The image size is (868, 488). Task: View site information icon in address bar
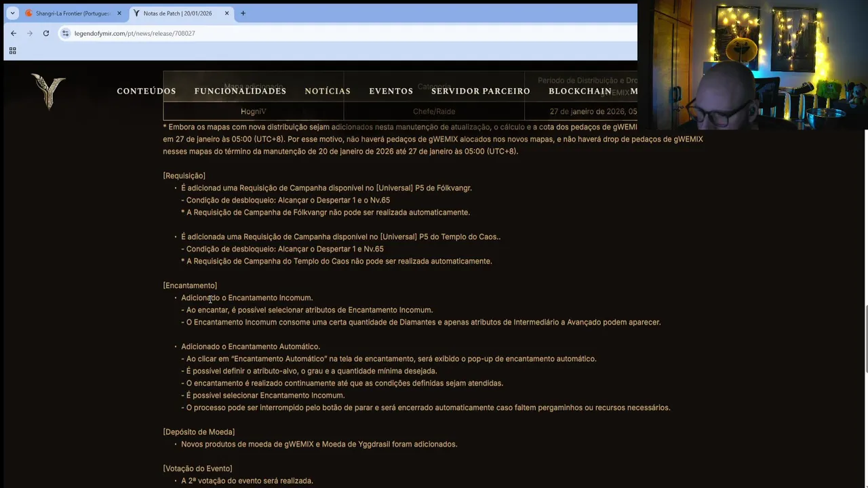point(65,33)
